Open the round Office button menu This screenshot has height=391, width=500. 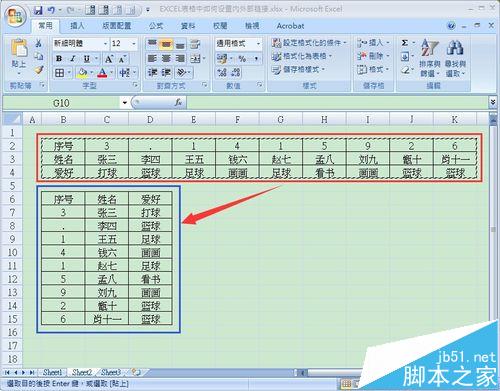15,17
